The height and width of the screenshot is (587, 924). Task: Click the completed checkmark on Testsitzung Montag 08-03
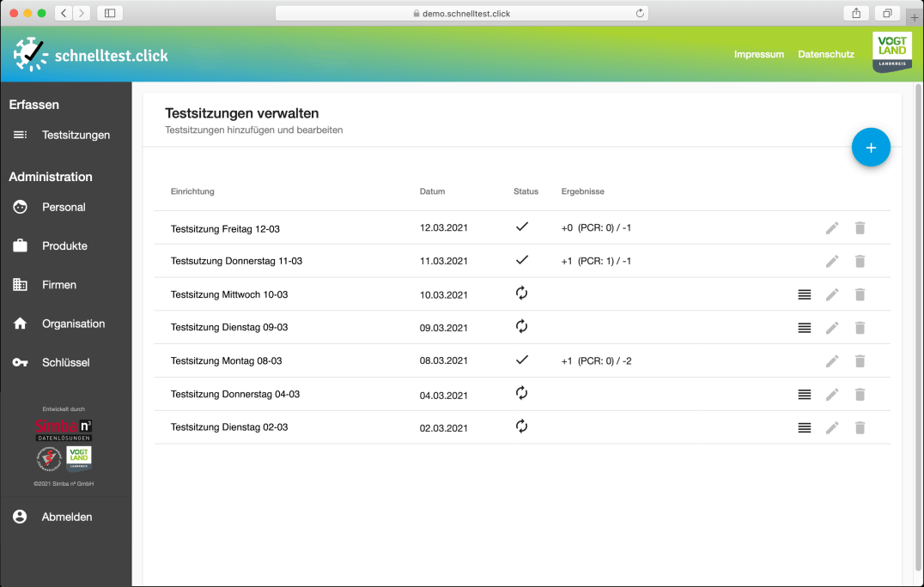pyautogui.click(x=521, y=360)
